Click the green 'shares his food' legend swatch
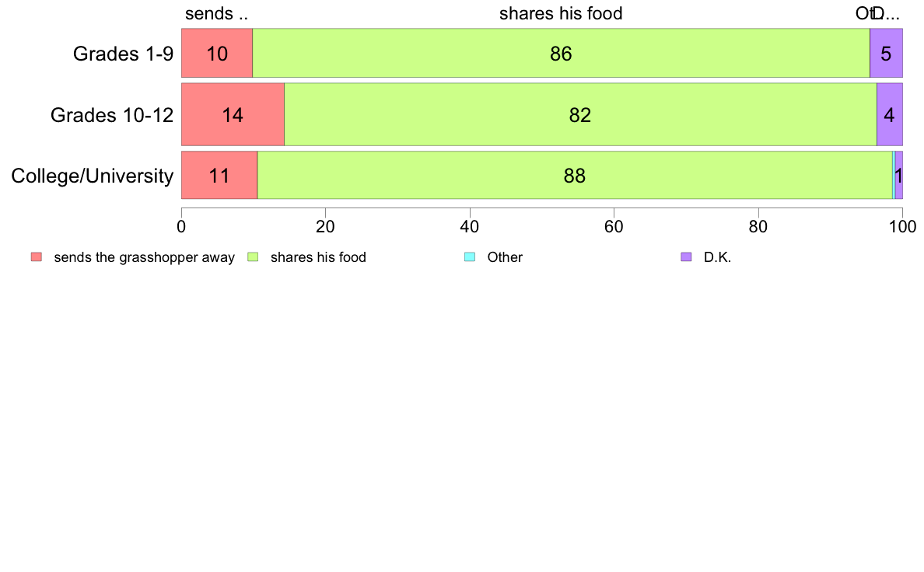This screenshot has width=924, height=572. [253, 256]
